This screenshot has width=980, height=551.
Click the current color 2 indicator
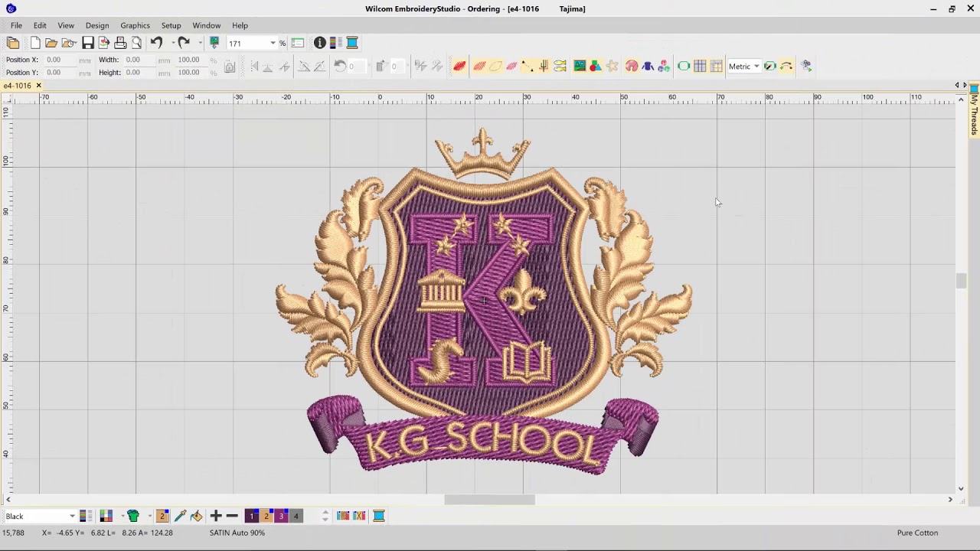point(162,517)
